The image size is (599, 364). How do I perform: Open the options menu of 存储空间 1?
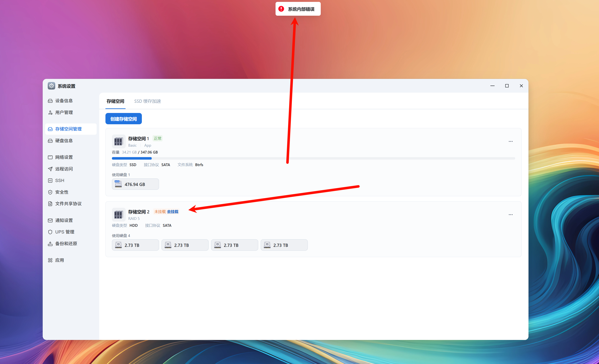tap(510, 141)
